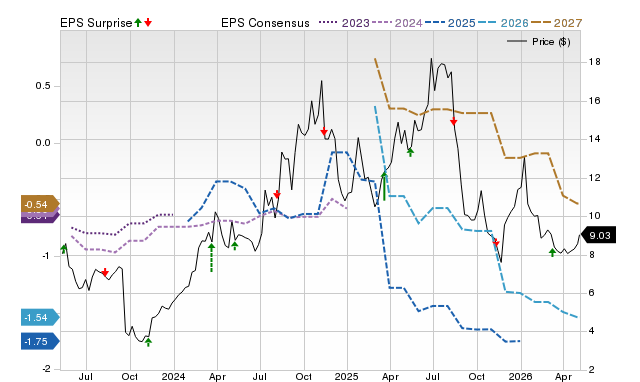Click the green surprise arrow at the November 2023 price low
The width and height of the screenshot is (640, 382).
coord(148,342)
